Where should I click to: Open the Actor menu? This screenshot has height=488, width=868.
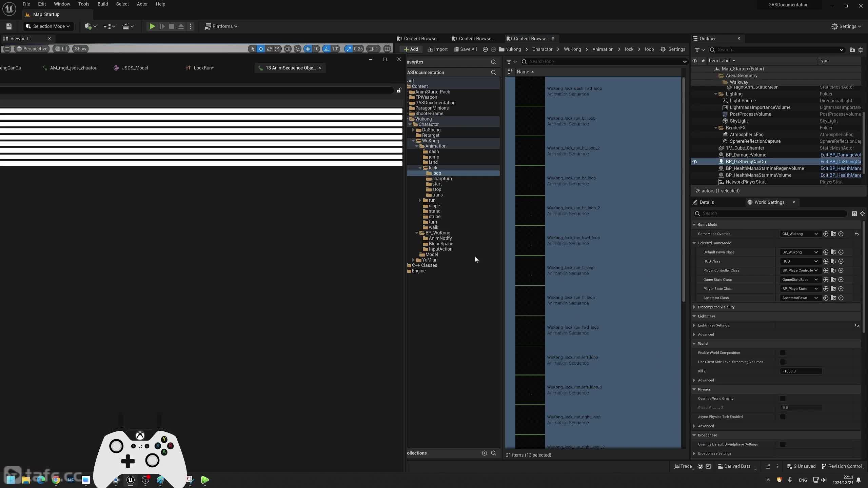pyautogui.click(x=142, y=4)
